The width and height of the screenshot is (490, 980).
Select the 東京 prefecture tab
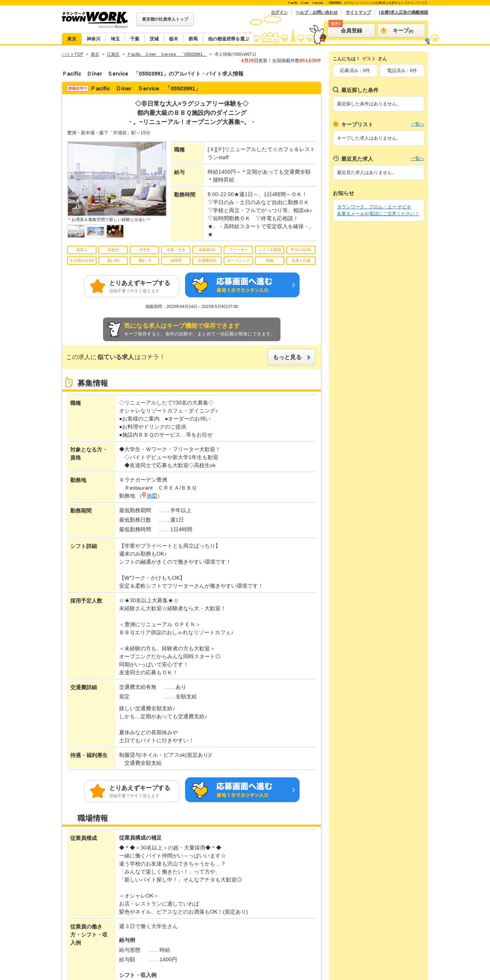(72, 39)
